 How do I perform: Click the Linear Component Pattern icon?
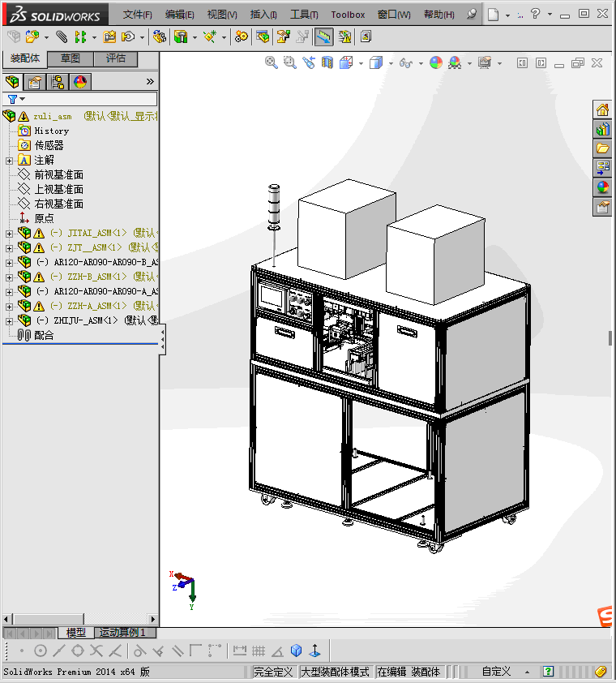click(x=80, y=37)
